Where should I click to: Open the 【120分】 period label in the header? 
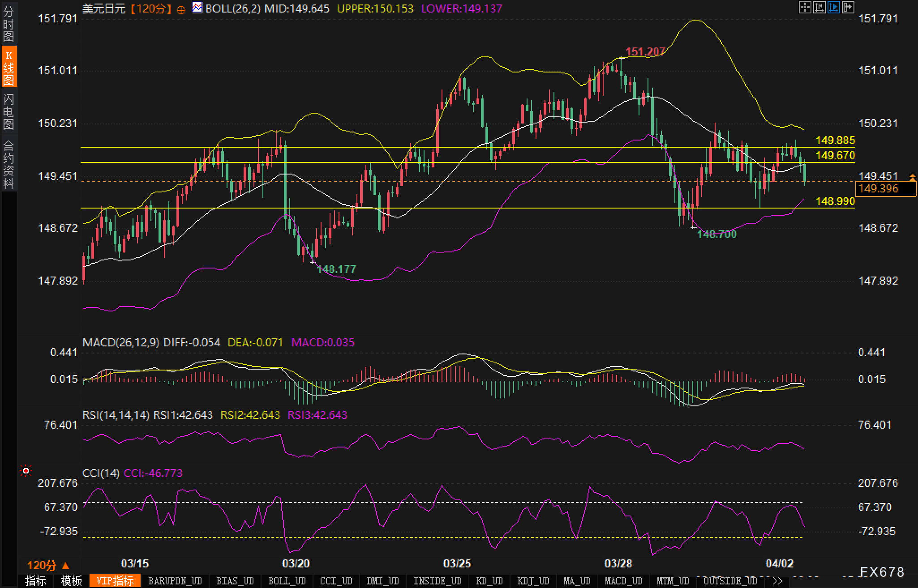151,9
